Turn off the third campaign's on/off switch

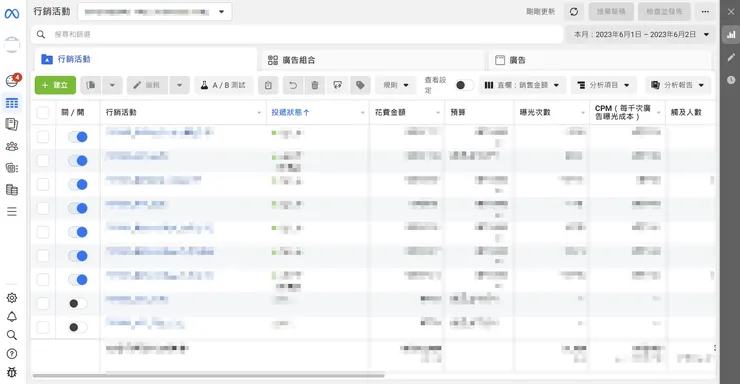(78, 184)
